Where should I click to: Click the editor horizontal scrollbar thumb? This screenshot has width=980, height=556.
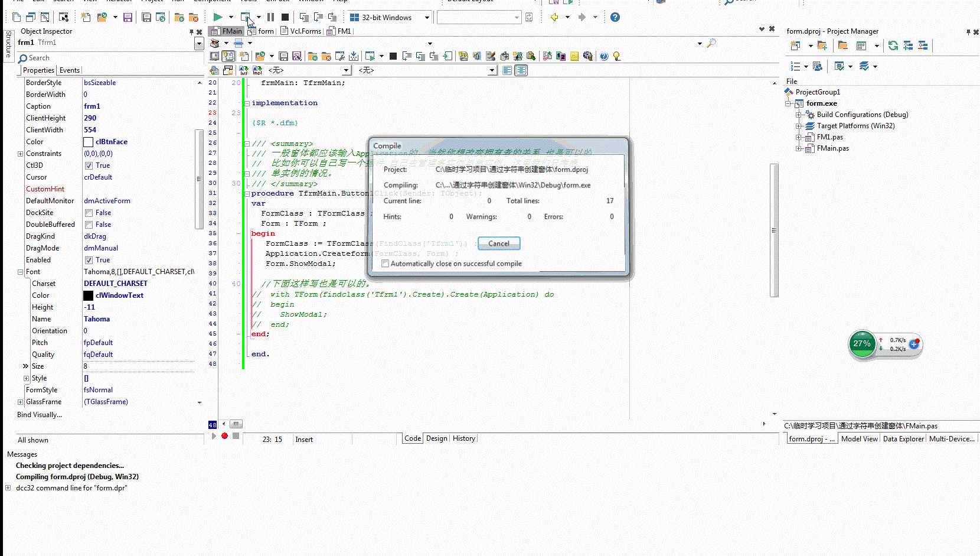tap(236, 424)
